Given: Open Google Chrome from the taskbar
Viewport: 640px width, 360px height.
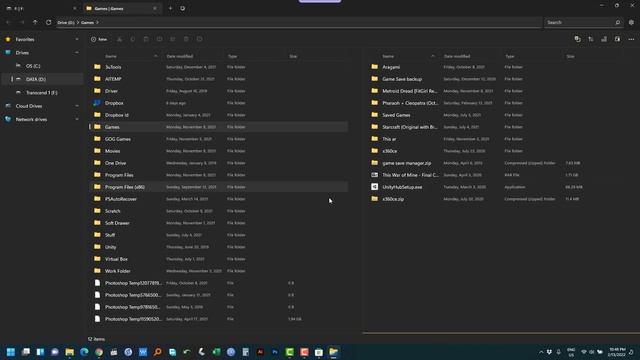Looking at the screenshot, I should click(x=99, y=352).
